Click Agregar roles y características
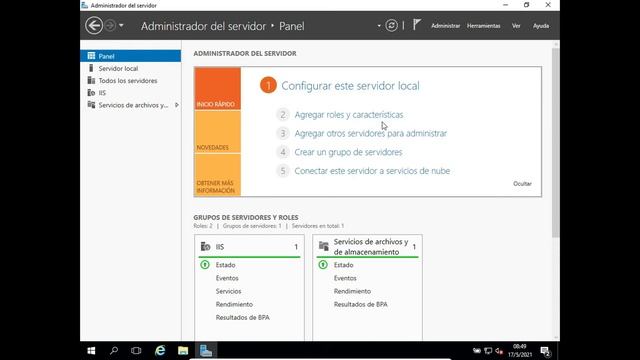The image size is (640, 360). [349, 115]
